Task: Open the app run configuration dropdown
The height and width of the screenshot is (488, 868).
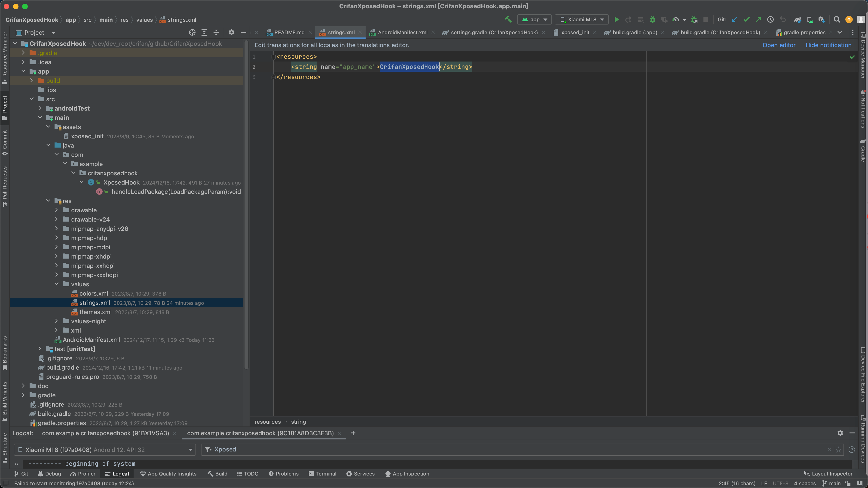Action: click(535, 20)
